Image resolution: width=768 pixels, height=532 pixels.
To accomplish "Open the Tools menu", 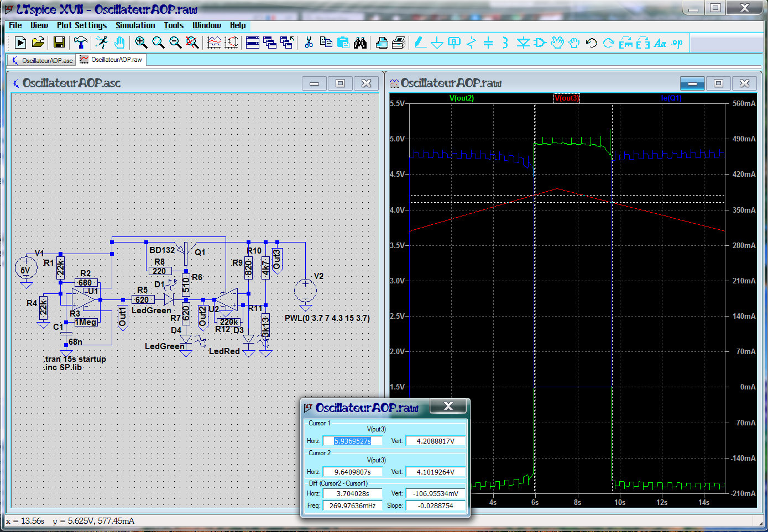I will [x=174, y=25].
